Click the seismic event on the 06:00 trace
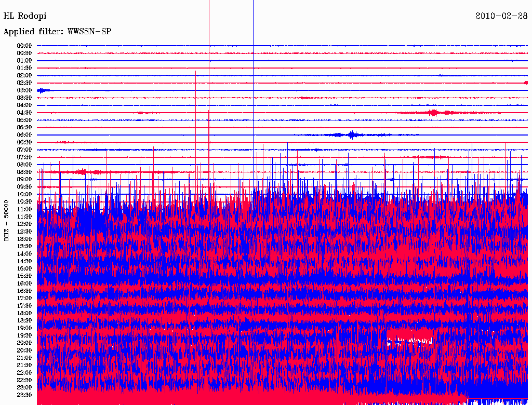 [352, 135]
